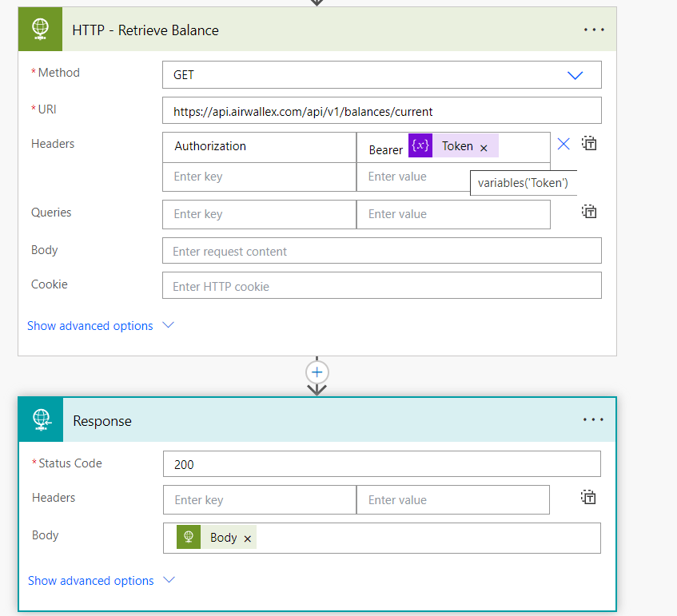Image resolution: width=677 pixels, height=616 pixels.
Task: Insert a new step between actions
Action: pos(317,372)
